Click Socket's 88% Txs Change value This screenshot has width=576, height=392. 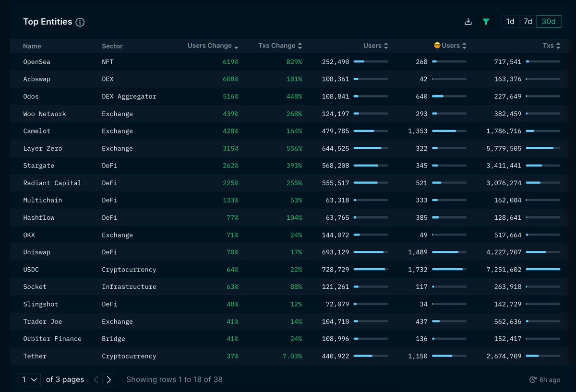click(x=296, y=287)
